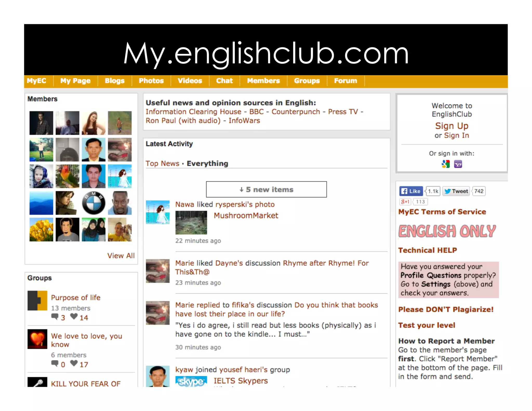Open the blue mountains member avatar
532x411 pixels.
point(41,203)
